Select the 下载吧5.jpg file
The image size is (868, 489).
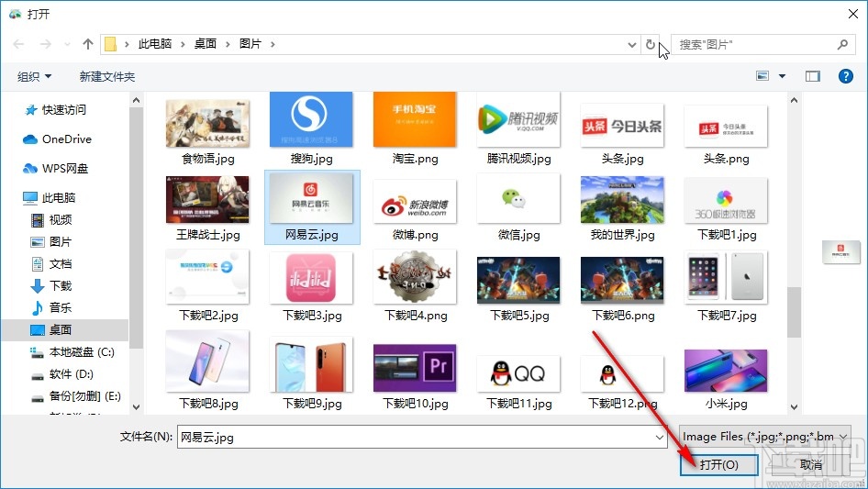[x=518, y=290]
